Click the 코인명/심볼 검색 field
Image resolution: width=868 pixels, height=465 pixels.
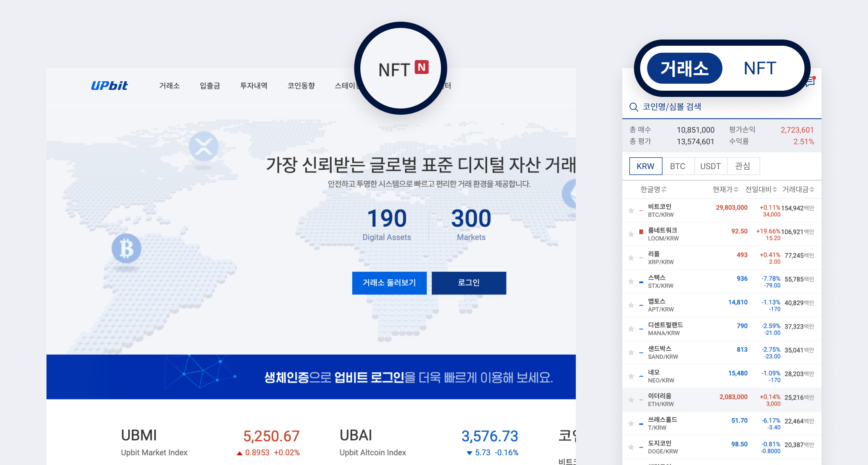coord(722,107)
